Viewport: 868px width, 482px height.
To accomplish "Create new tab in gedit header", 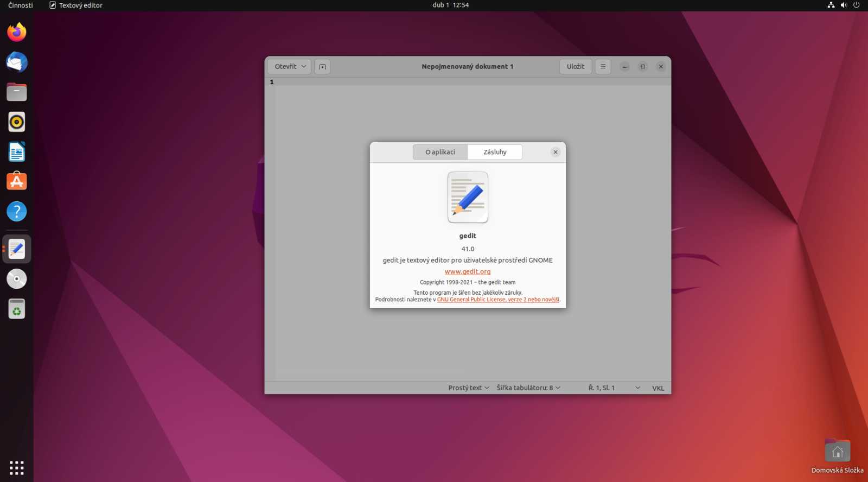I will tap(322, 66).
